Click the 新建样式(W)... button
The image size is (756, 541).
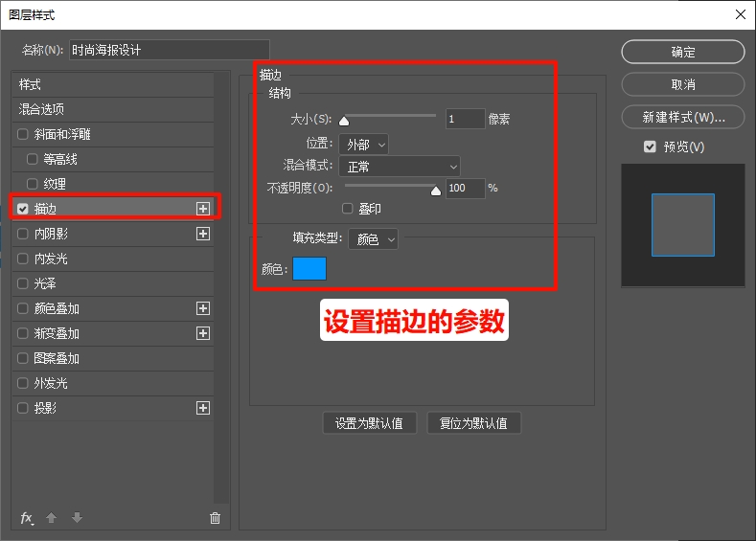(x=682, y=118)
